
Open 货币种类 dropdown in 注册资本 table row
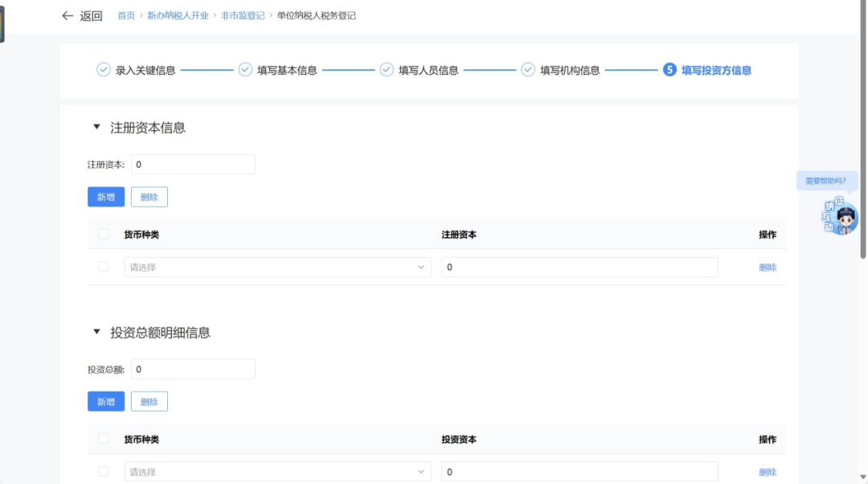[x=277, y=267]
